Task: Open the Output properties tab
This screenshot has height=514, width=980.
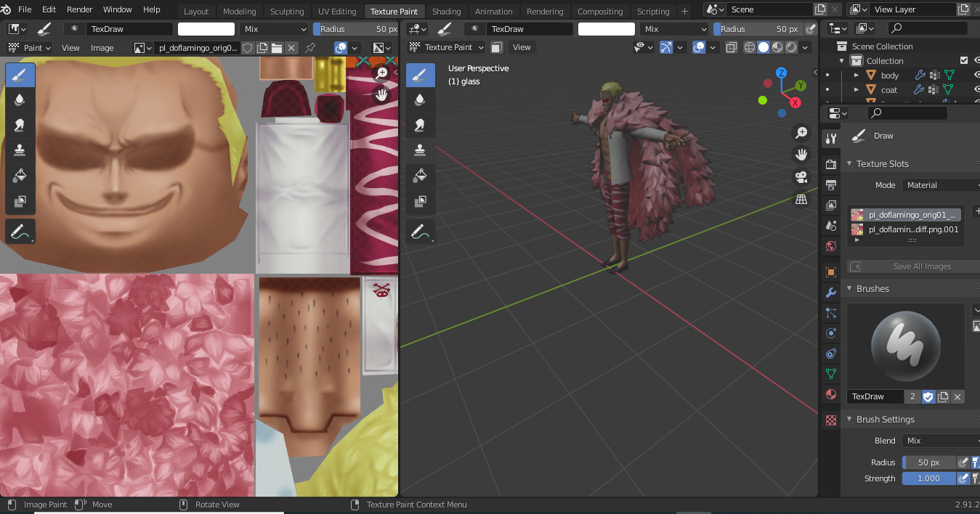Action: [x=831, y=185]
